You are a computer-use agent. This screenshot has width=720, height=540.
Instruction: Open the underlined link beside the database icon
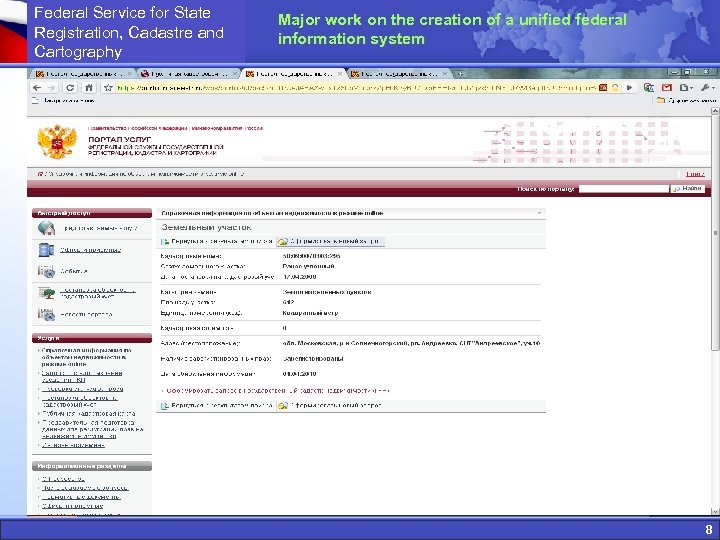pos(90,250)
